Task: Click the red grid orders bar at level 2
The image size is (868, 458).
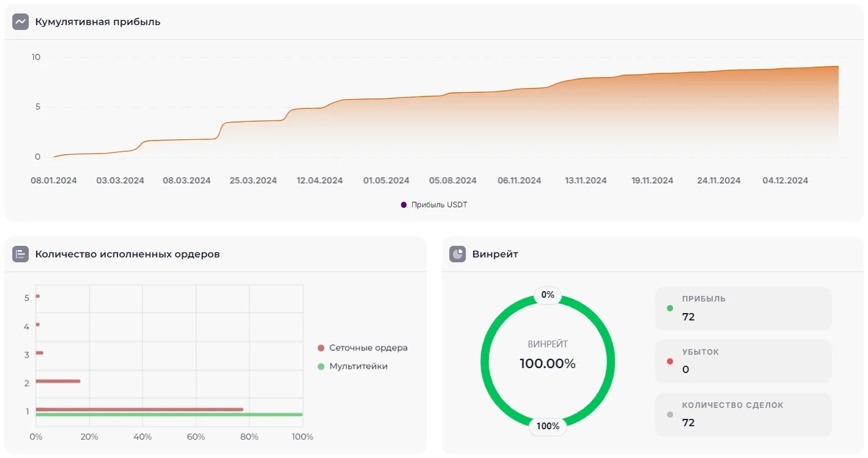Action: 58,381
